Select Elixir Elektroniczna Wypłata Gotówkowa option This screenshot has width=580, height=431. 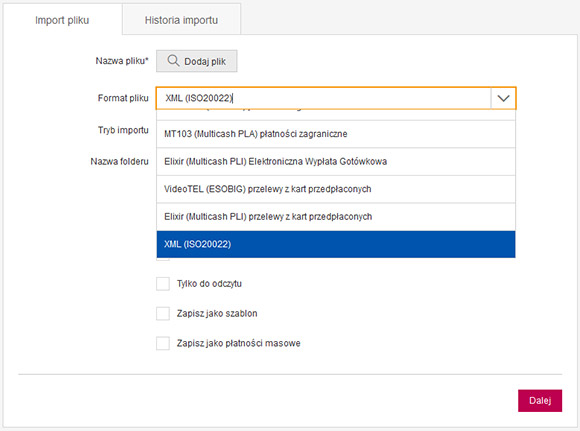(x=336, y=162)
